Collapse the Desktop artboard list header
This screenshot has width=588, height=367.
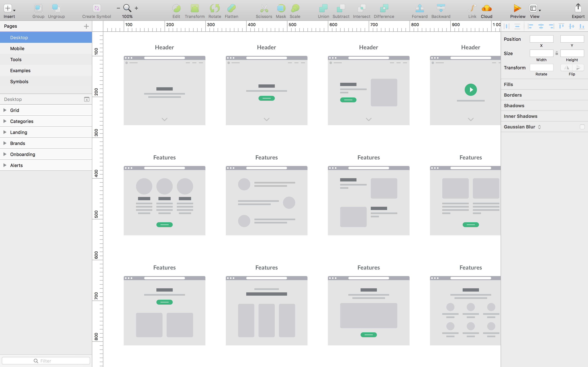(x=87, y=99)
